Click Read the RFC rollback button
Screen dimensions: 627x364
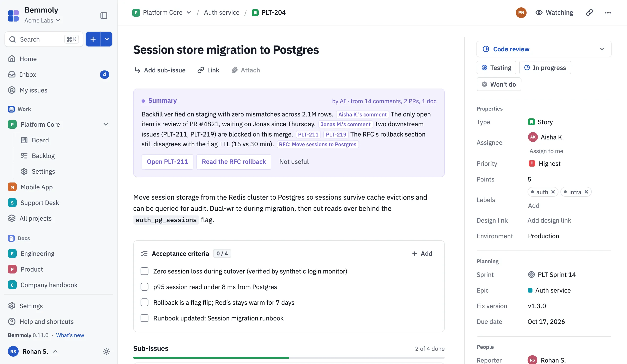(234, 162)
